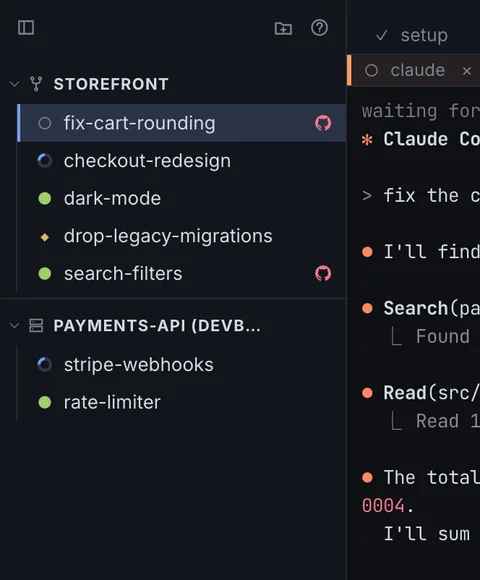Click the pink 0004 value
The width and height of the screenshot is (480, 580).
[x=383, y=506]
